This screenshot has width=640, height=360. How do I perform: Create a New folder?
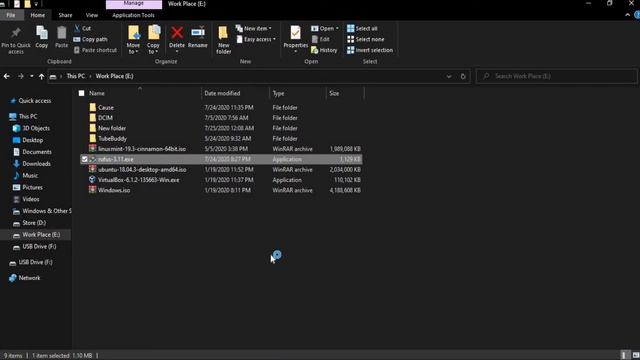click(x=224, y=40)
